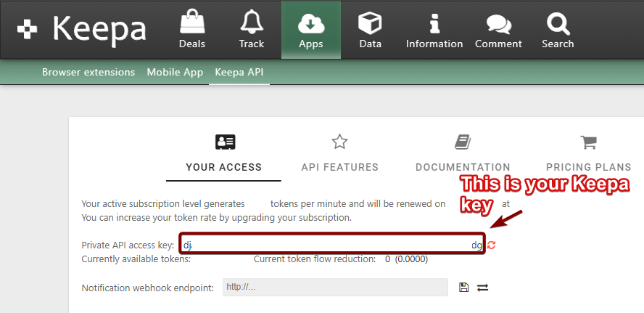The width and height of the screenshot is (644, 313).
Task: Open the Comment speech bubbles menu
Action: pos(498,30)
